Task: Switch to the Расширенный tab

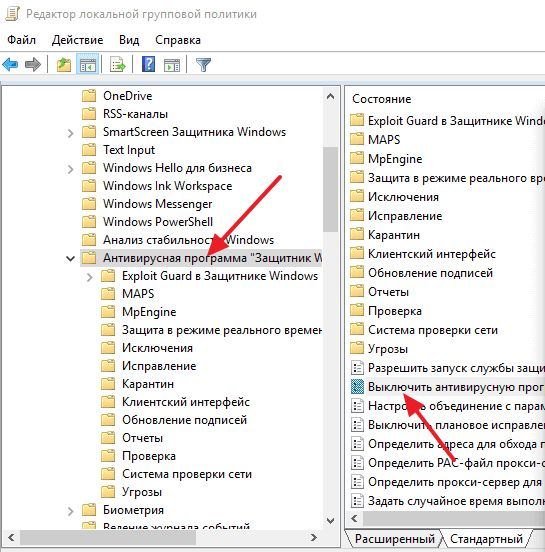Action: [394, 539]
